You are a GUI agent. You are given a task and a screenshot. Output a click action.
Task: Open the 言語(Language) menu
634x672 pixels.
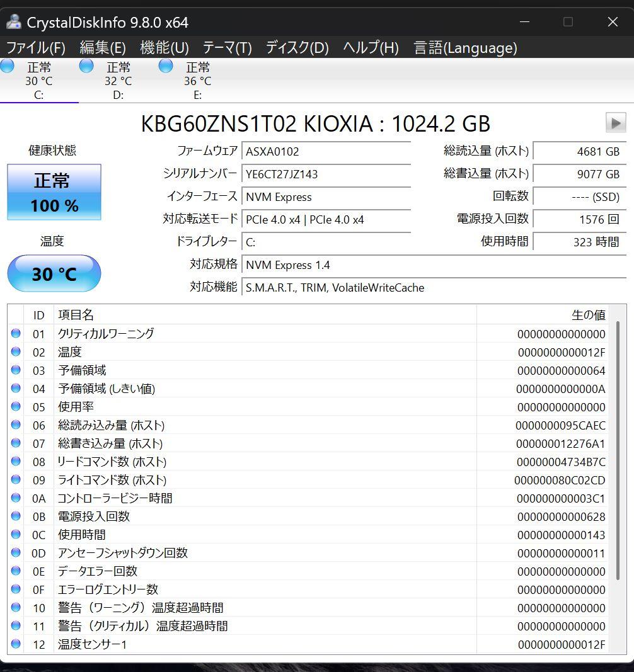coord(466,48)
